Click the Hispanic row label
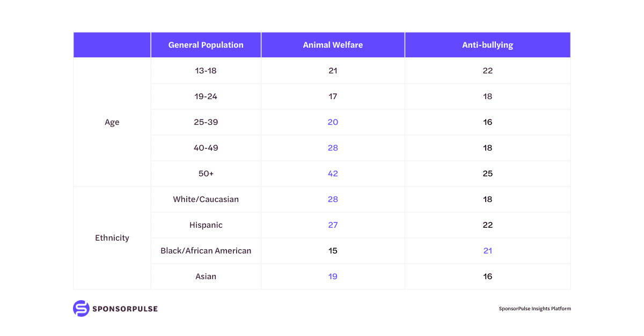This screenshot has width=644, height=336. [x=206, y=225]
